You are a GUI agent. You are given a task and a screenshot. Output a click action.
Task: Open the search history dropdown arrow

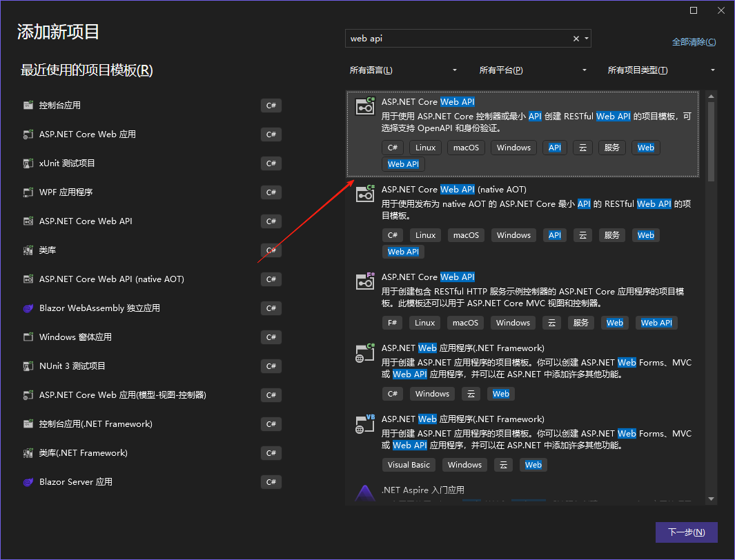(x=587, y=39)
